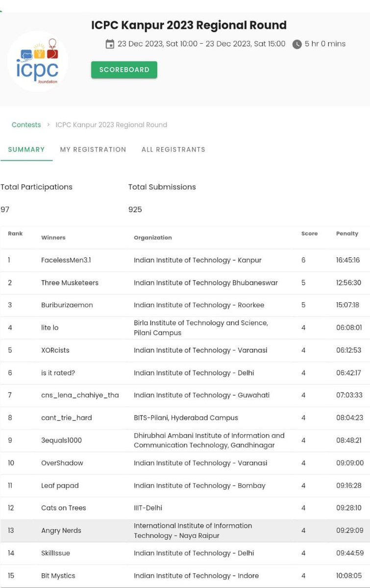The width and height of the screenshot is (370, 588).
Task: Select team Cats on Trees
Action: pyautogui.click(x=64, y=508)
